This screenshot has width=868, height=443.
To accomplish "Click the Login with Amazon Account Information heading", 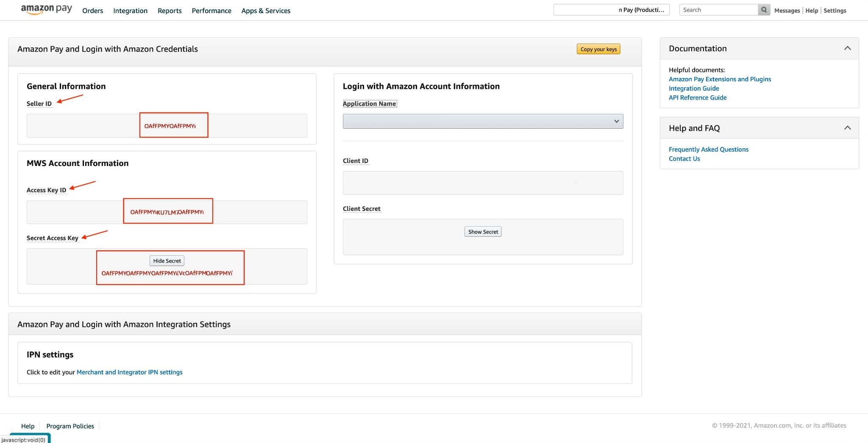I will (x=421, y=86).
